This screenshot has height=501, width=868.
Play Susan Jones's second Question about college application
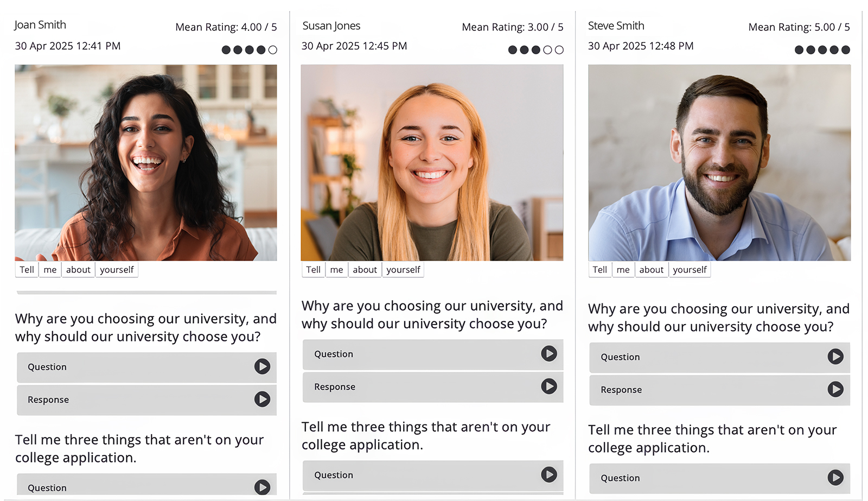click(x=548, y=474)
